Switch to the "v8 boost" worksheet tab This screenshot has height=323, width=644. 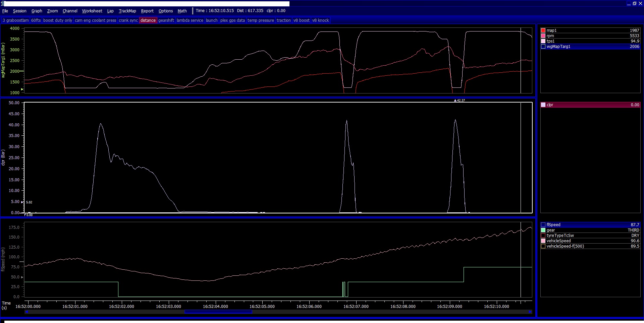301,20
